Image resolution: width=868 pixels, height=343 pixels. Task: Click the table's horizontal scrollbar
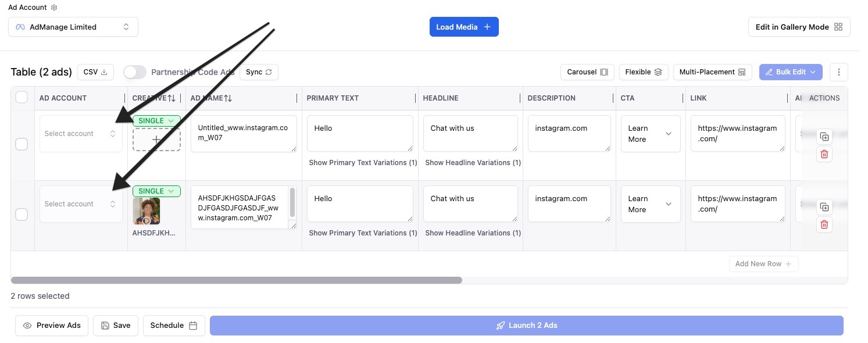[237, 280]
